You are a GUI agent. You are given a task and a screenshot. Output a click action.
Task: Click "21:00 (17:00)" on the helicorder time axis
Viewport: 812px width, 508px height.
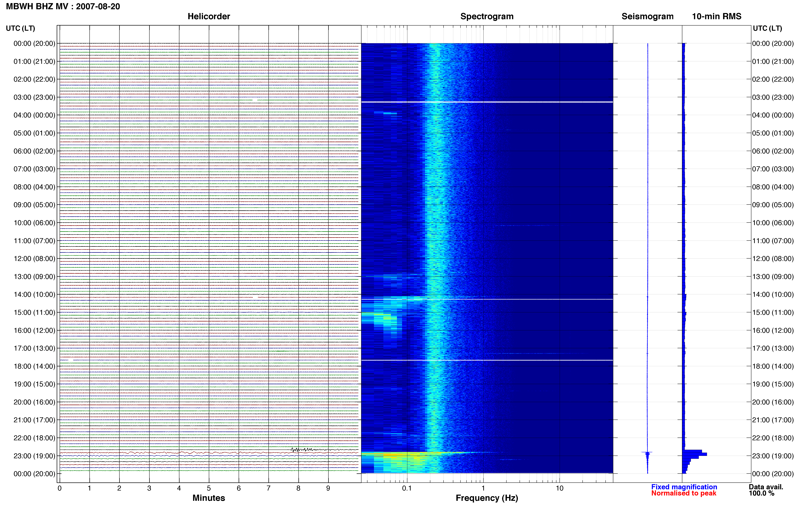tap(34, 420)
